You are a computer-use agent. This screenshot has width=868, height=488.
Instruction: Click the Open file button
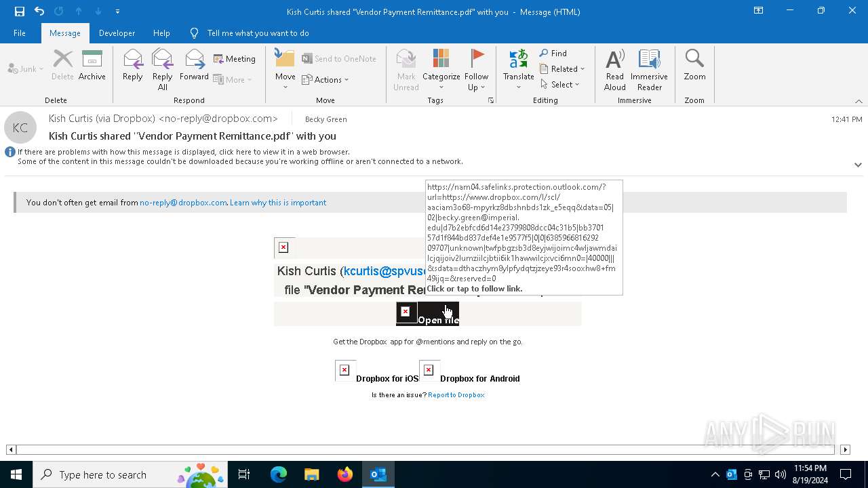[428, 314]
